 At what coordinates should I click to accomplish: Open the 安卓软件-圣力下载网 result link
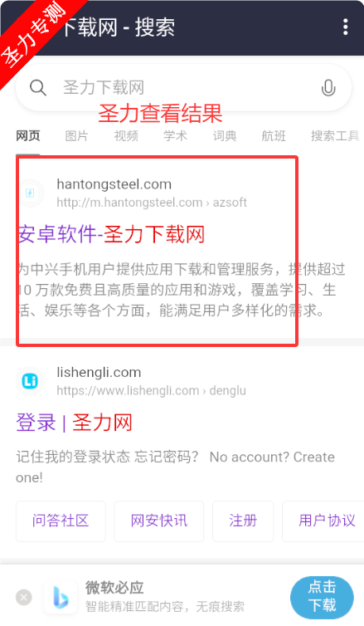[111, 234]
